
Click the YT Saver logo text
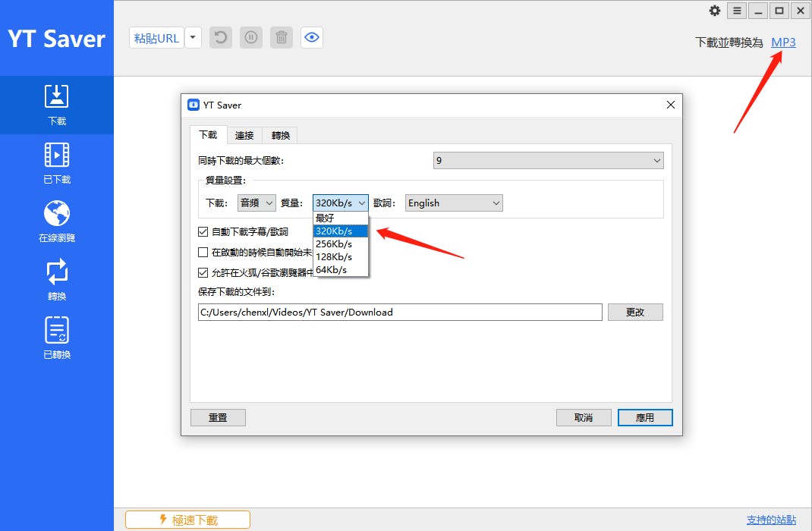pos(56,39)
